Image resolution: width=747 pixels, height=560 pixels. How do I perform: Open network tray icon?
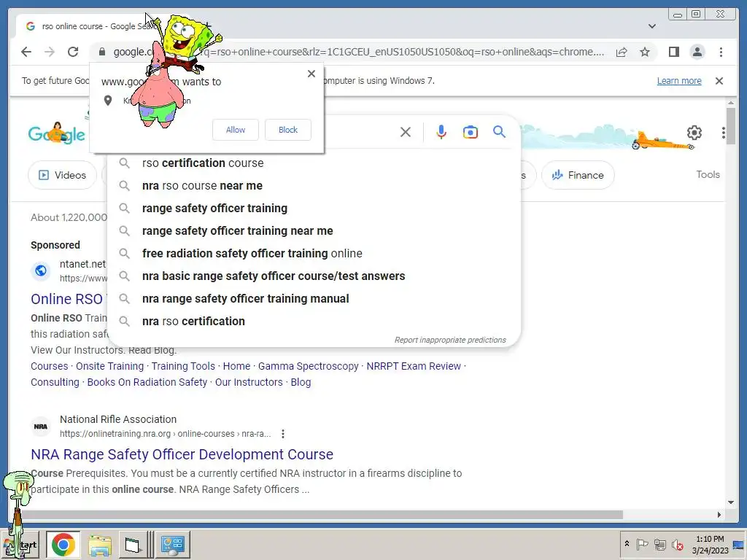click(659, 544)
